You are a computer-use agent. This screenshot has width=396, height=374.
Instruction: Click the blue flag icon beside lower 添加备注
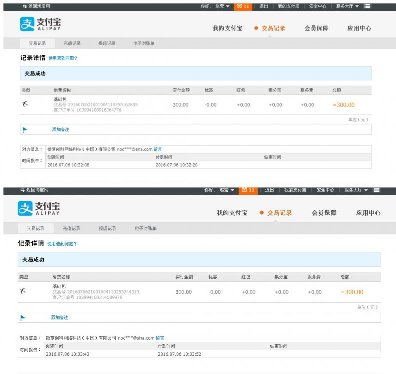pyautogui.click(x=22, y=317)
